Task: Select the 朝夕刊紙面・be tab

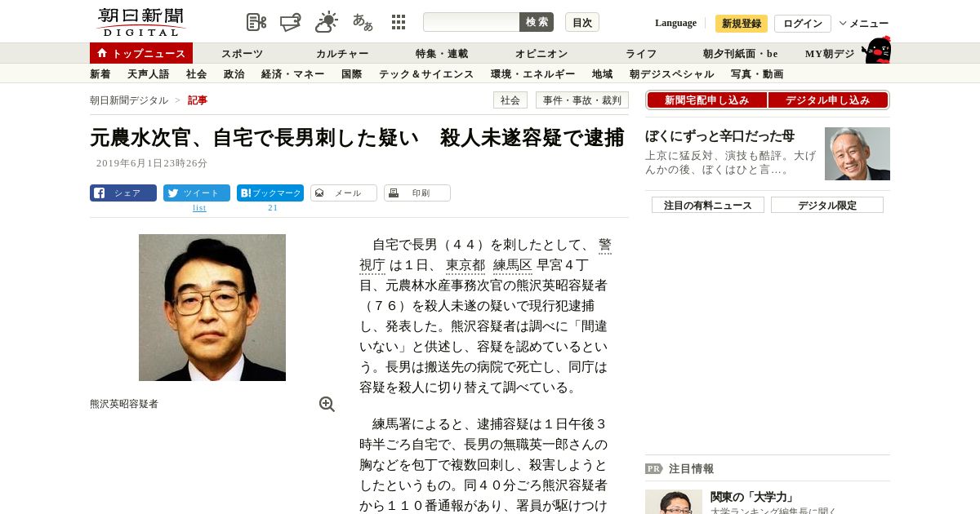Action: tap(741, 54)
